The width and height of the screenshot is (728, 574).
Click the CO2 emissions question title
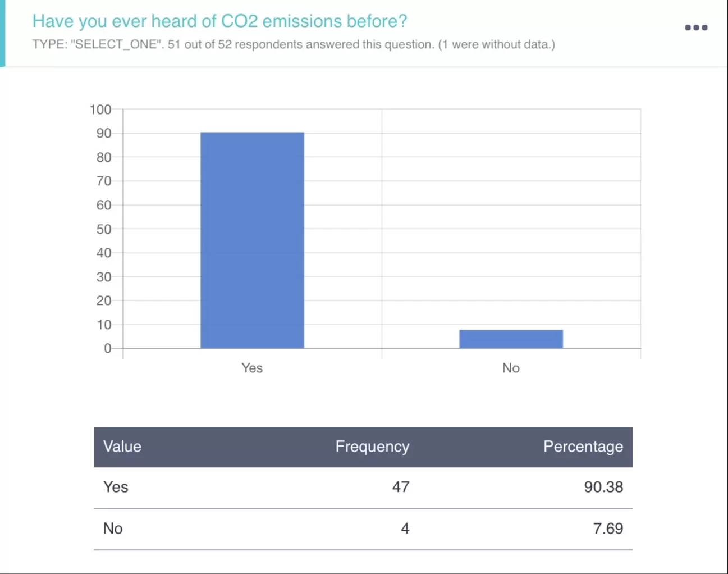pyautogui.click(x=219, y=21)
